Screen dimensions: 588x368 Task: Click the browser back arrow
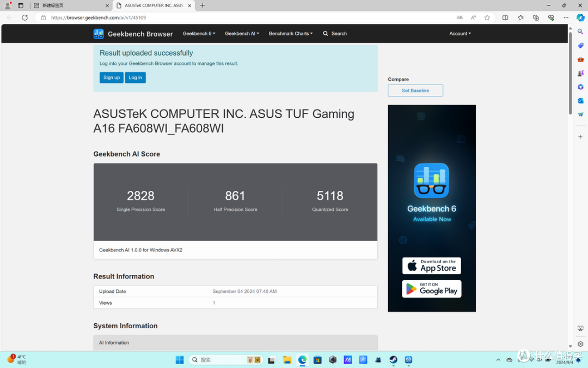pos(10,17)
